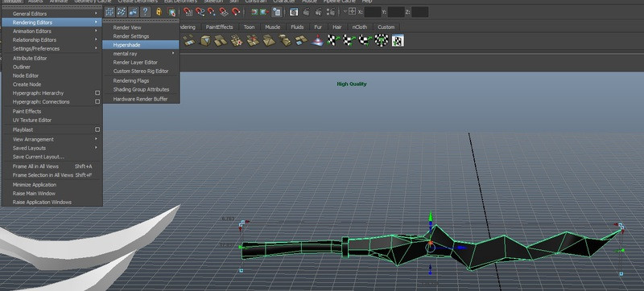Viewport: 644px width, 291px height.
Task: Switch to the Custom shelf tab
Action: coord(386,27)
